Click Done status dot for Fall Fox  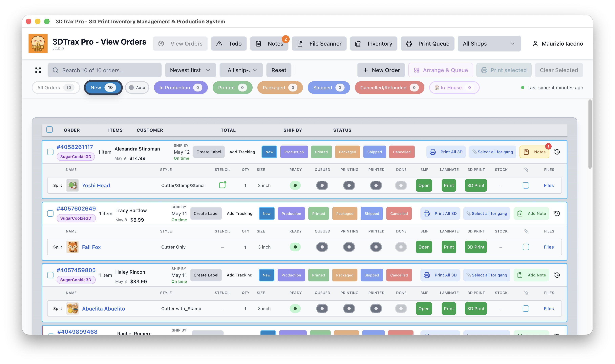tap(401, 247)
